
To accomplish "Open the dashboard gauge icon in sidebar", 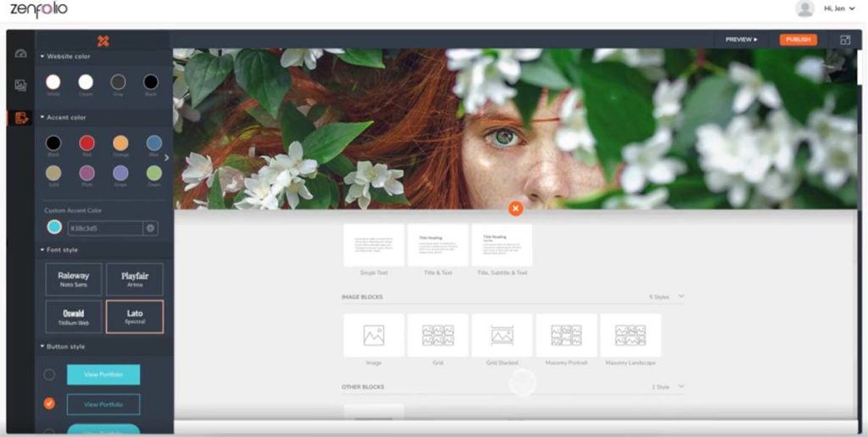I will [x=21, y=53].
